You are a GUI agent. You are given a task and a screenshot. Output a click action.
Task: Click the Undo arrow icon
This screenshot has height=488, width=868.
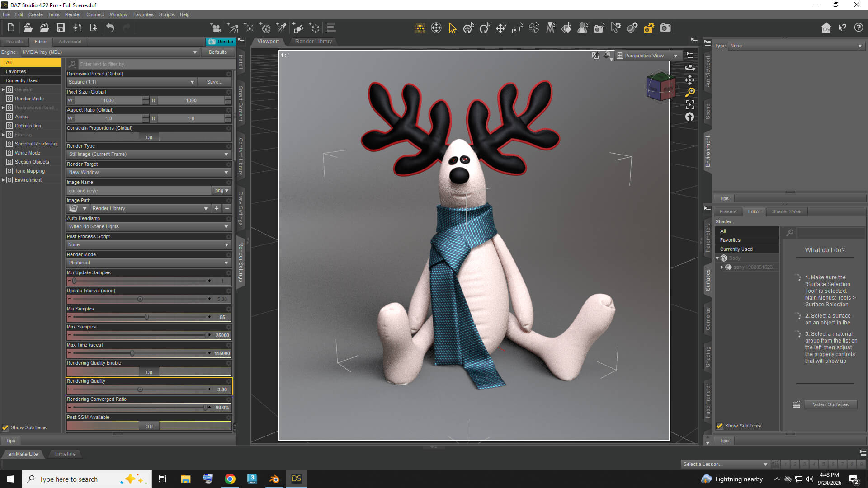(x=110, y=28)
